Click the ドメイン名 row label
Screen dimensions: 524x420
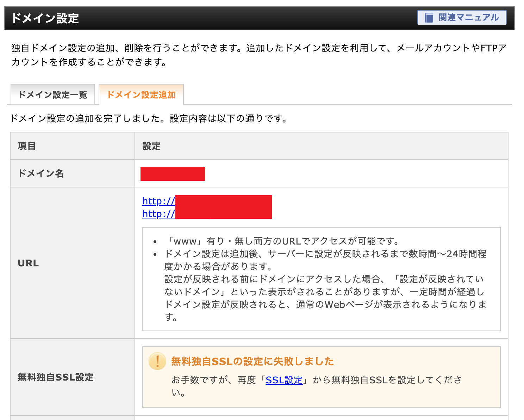coord(41,173)
